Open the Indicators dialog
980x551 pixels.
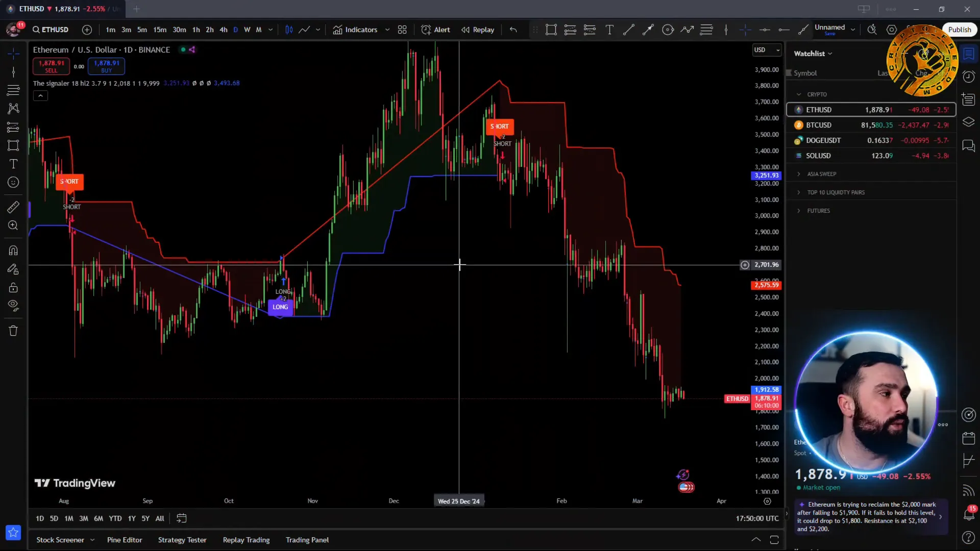click(355, 30)
